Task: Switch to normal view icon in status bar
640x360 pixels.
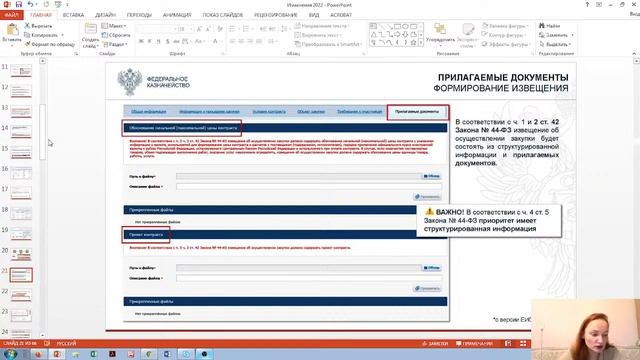Action: [x=508, y=344]
